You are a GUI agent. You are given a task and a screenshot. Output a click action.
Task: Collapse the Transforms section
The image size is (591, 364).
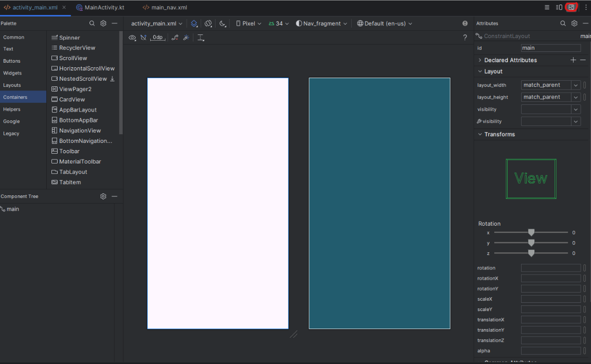coord(480,134)
